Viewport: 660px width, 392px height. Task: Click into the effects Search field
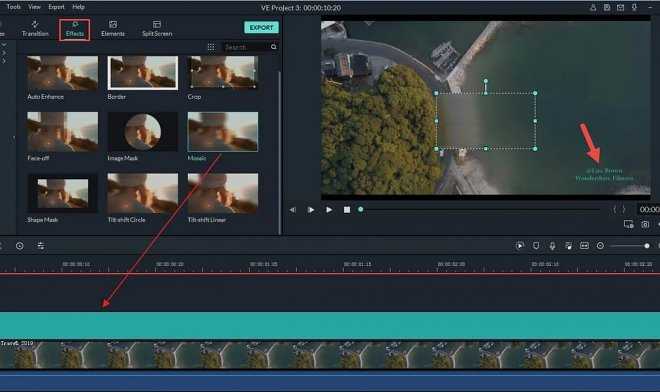click(x=246, y=47)
